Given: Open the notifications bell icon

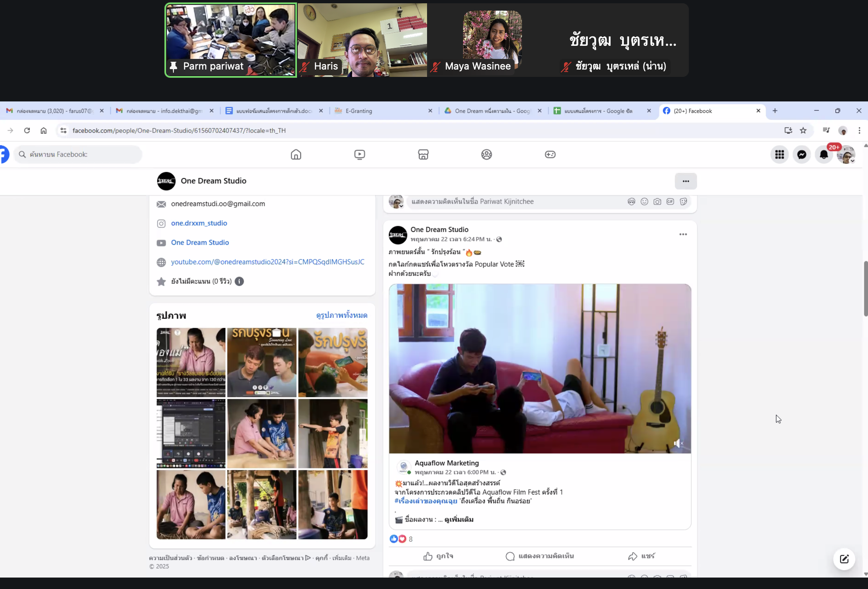Looking at the screenshot, I should coord(824,155).
